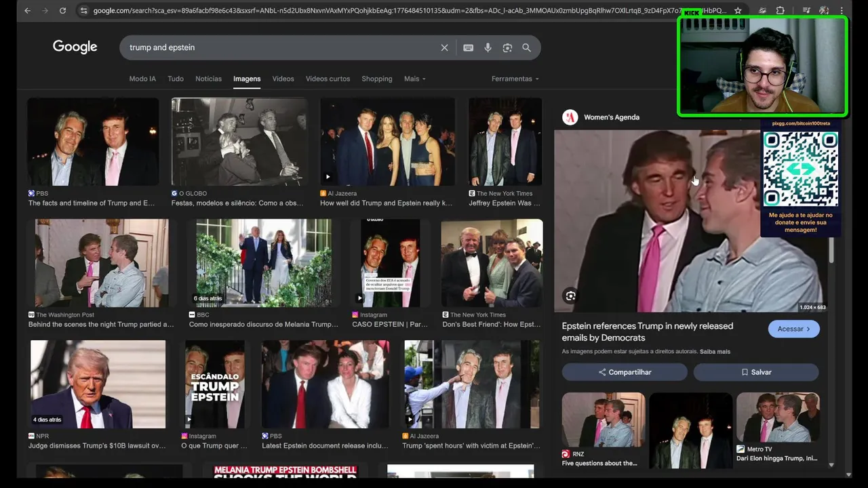Click the PBS favicon under first image
The image size is (868, 488).
(31, 193)
